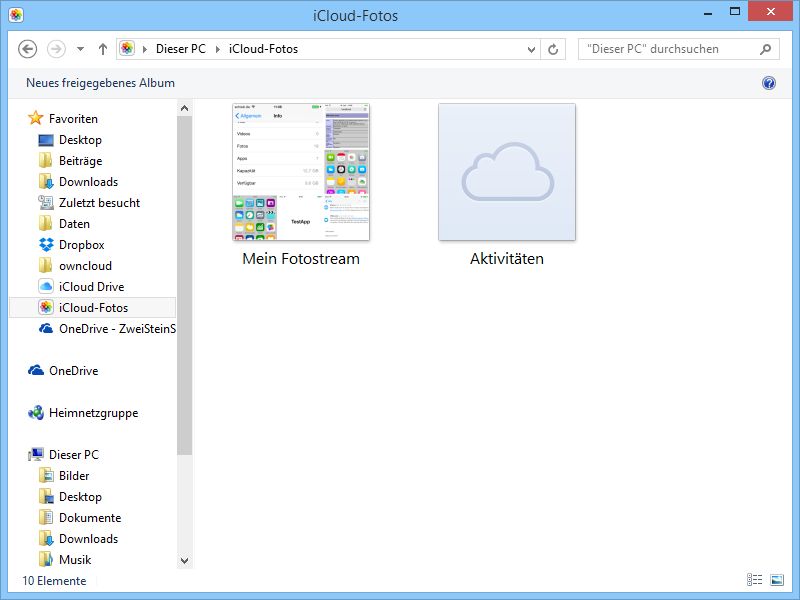Click the iCloud Photos icon in address bar
800x600 pixels.
[127, 48]
